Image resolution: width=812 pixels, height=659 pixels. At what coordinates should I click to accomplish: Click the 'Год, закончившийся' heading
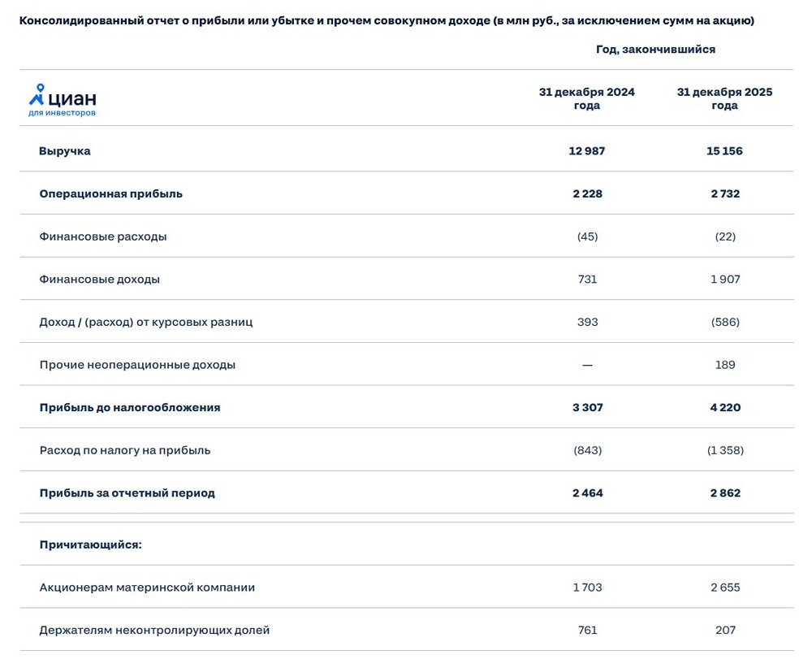[x=655, y=50]
